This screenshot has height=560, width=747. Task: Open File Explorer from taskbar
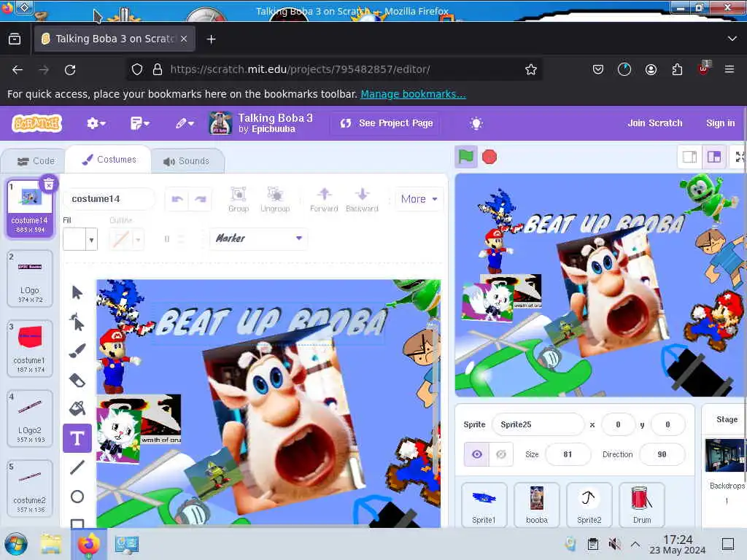(51, 544)
